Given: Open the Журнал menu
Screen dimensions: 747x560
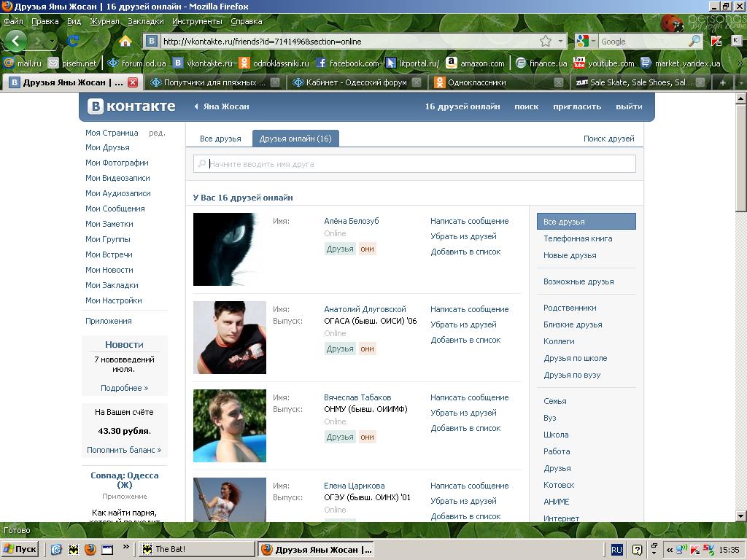Looking at the screenshot, I should pos(105,21).
